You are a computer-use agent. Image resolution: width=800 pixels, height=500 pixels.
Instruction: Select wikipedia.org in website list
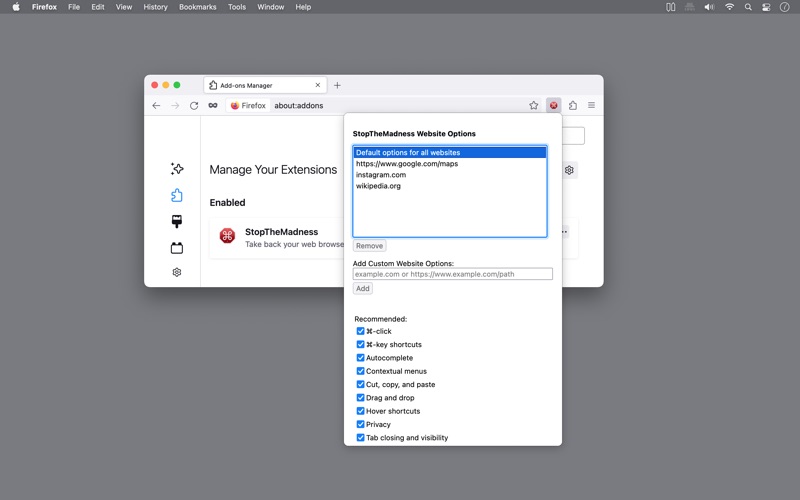pyautogui.click(x=449, y=186)
